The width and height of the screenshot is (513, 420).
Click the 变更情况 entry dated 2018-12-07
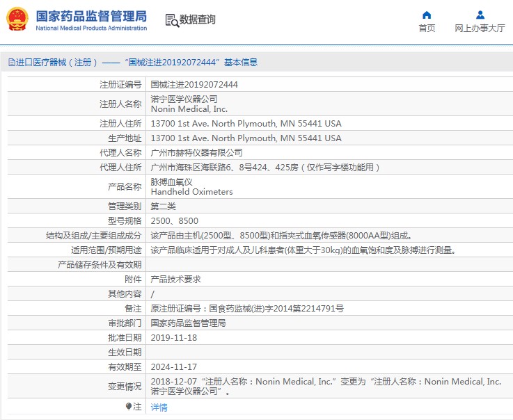click(x=326, y=387)
